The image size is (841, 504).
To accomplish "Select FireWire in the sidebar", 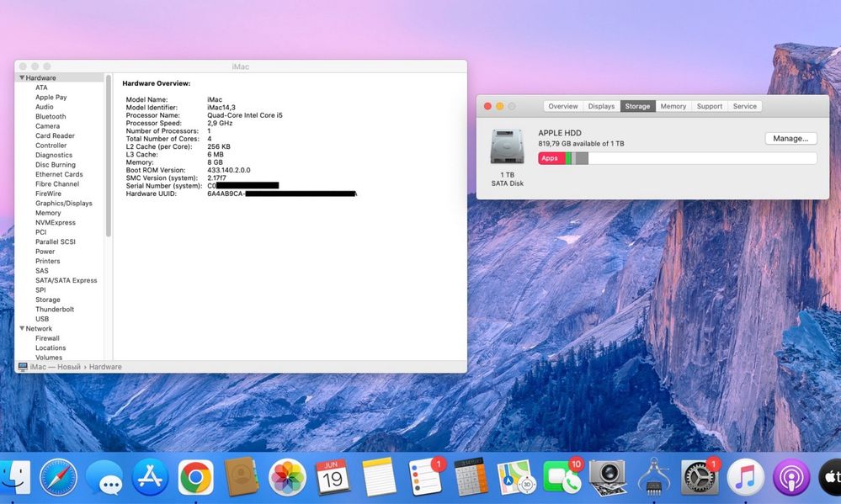I will click(48, 194).
